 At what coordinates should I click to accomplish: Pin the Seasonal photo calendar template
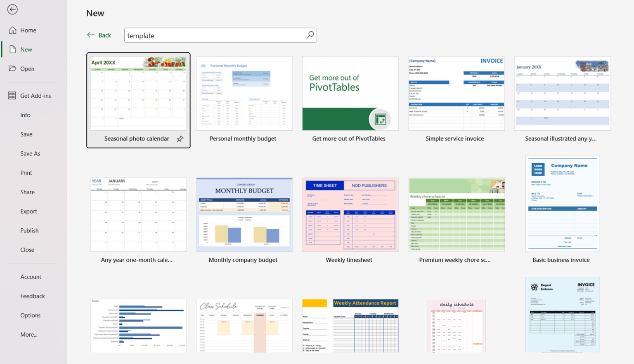pos(180,139)
